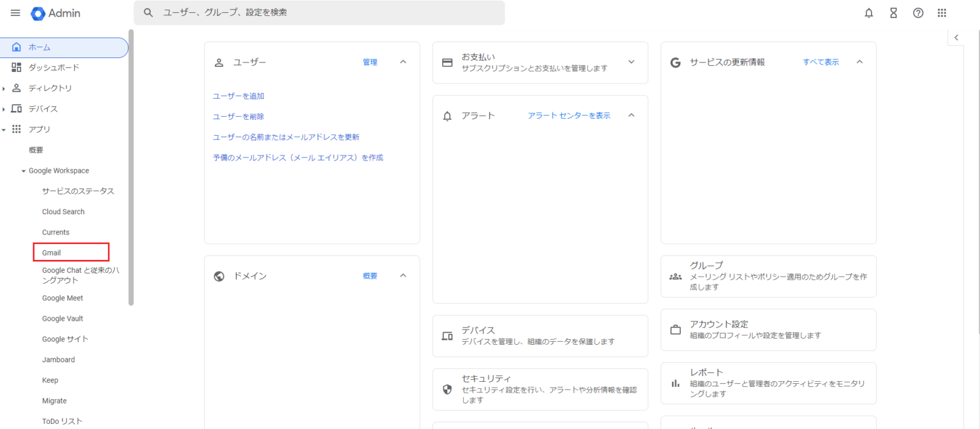Open the Google apps grid launcher

click(942, 13)
